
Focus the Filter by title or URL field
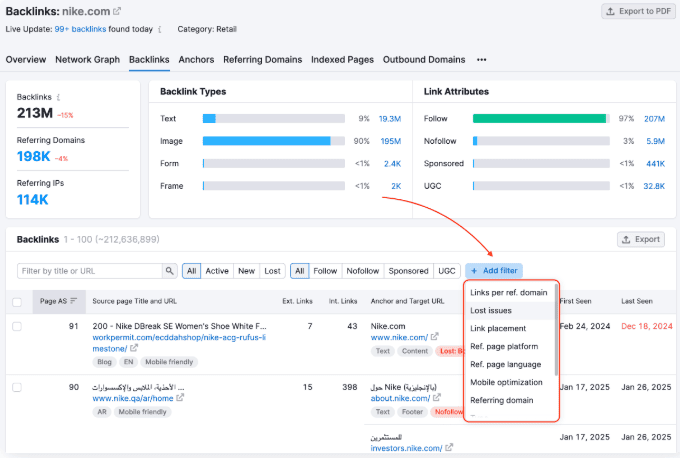coord(90,271)
